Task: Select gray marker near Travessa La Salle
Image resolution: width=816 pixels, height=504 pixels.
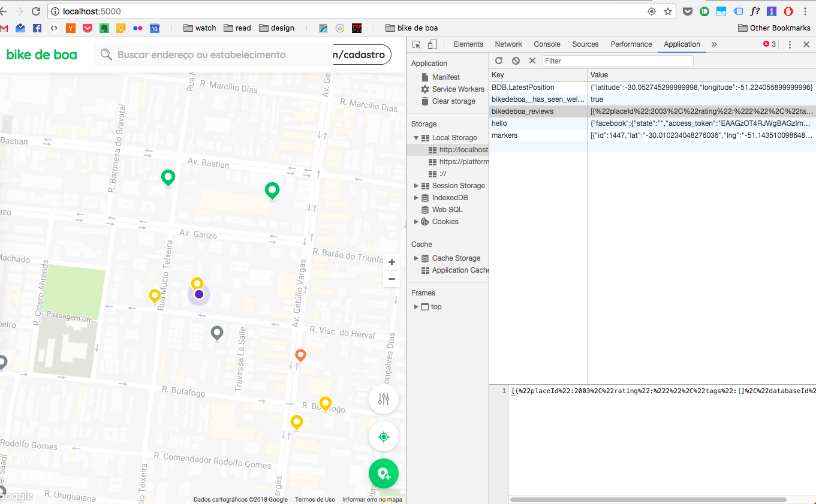Action: [217, 333]
